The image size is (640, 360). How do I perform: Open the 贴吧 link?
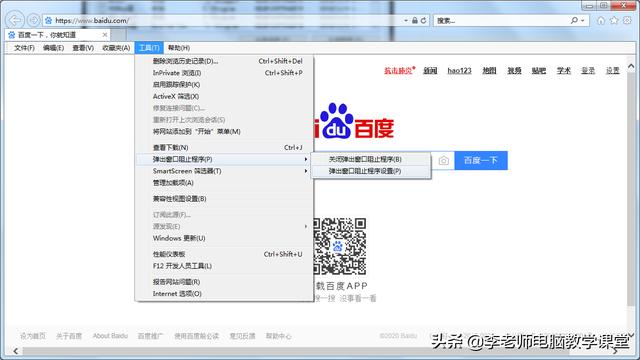[539, 71]
